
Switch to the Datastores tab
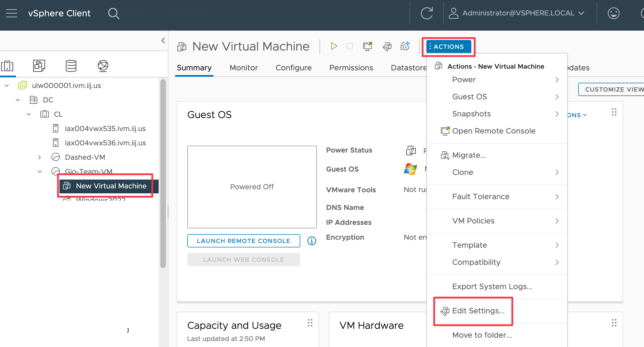pos(409,68)
